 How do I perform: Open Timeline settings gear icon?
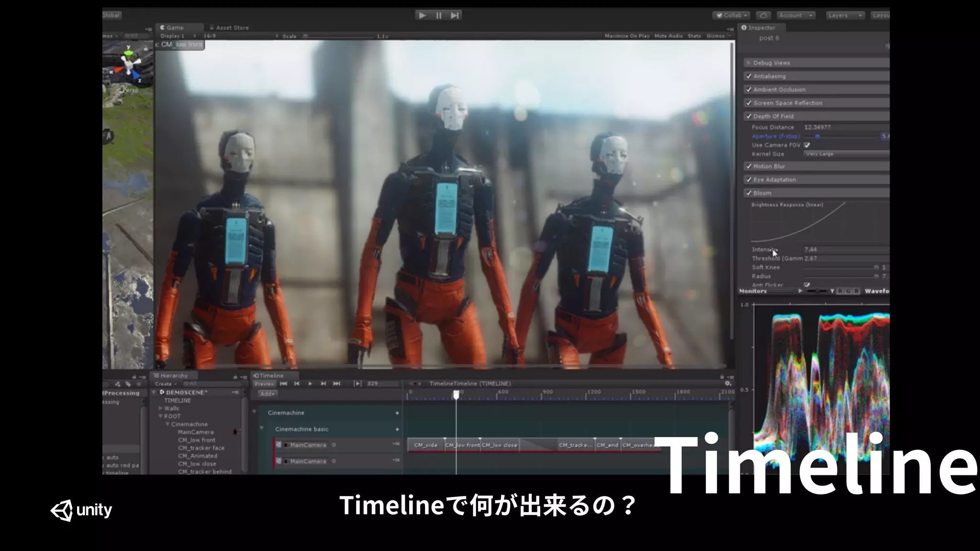(x=728, y=384)
